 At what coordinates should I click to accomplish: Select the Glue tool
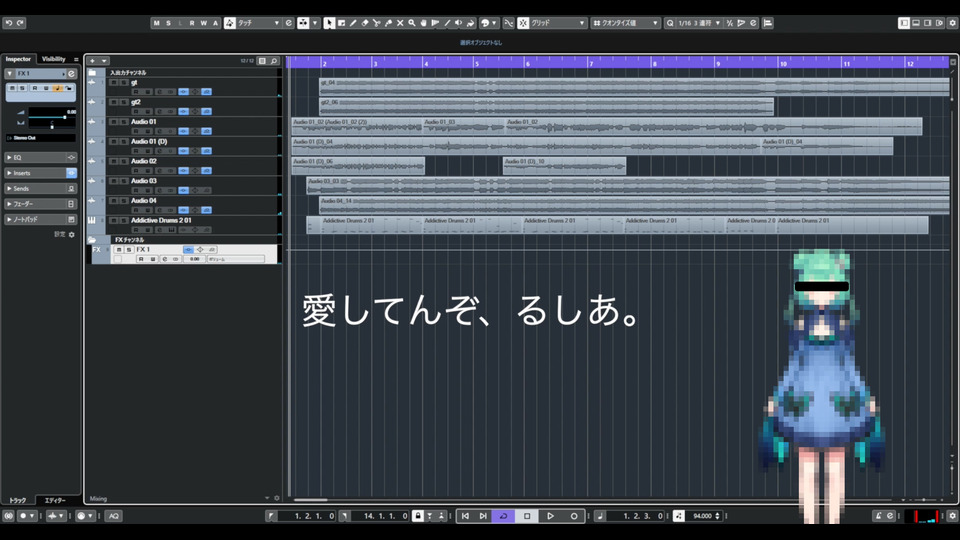click(x=388, y=23)
